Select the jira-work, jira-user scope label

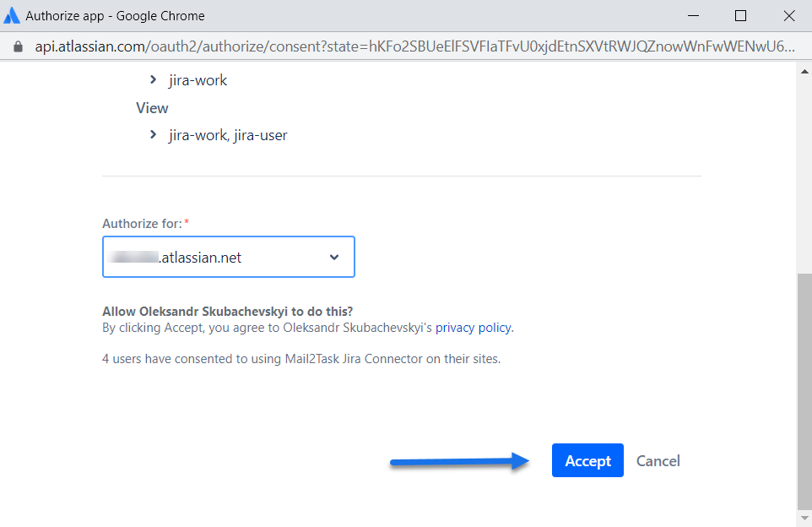[x=228, y=135]
